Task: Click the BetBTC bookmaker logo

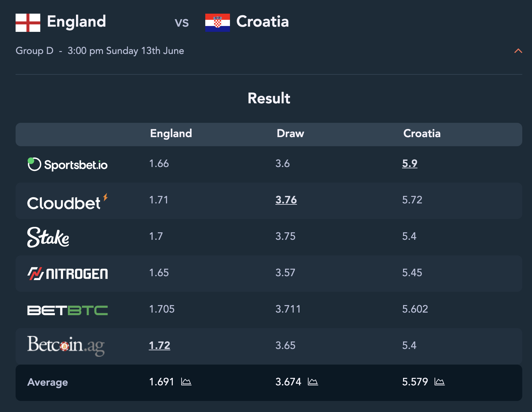Action: point(68,310)
